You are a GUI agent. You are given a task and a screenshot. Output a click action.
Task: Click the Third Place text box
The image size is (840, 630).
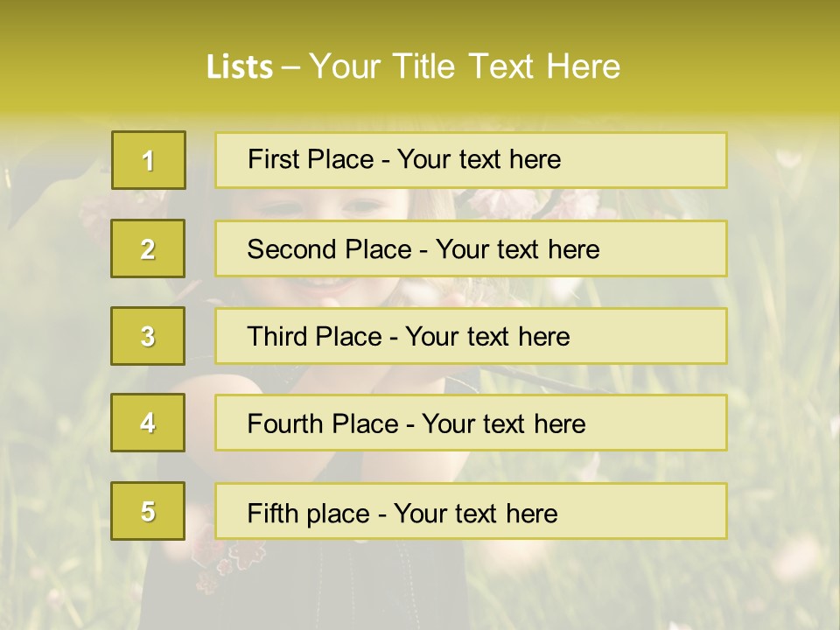tap(471, 336)
